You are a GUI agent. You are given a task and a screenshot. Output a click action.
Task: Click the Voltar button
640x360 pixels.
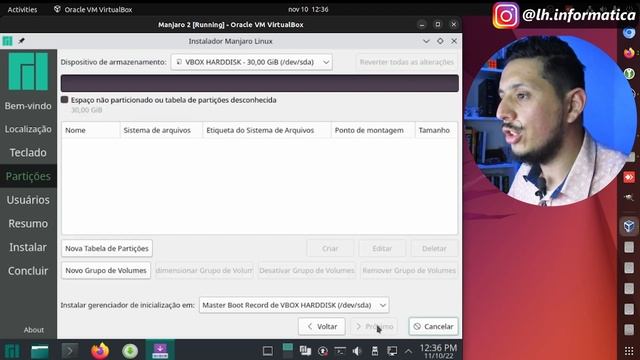pyautogui.click(x=322, y=327)
